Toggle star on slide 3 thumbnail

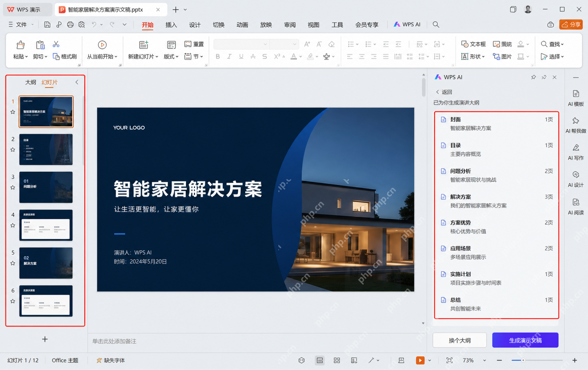(x=13, y=187)
